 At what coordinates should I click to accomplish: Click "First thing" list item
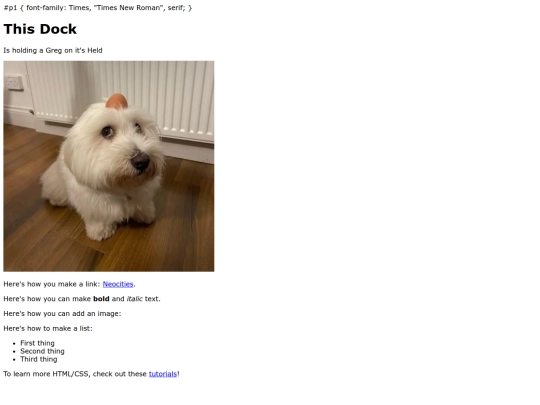(x=37, y=343)
